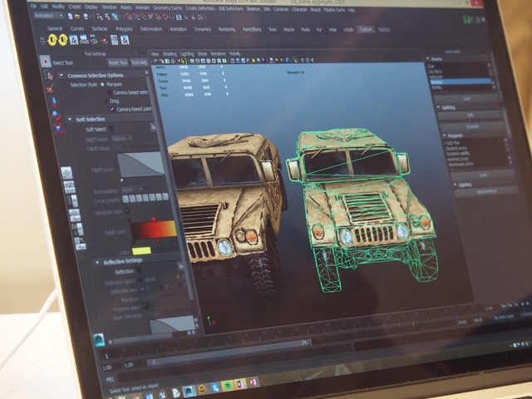Collapse the Lighting section in right panel

[455, 185]
